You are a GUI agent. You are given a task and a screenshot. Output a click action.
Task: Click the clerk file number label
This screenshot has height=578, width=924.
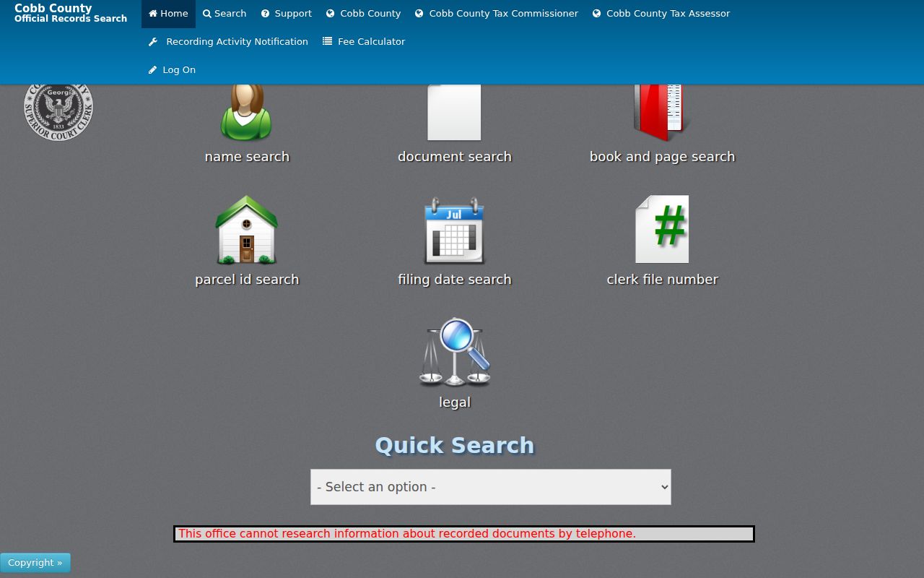[662, 280]
